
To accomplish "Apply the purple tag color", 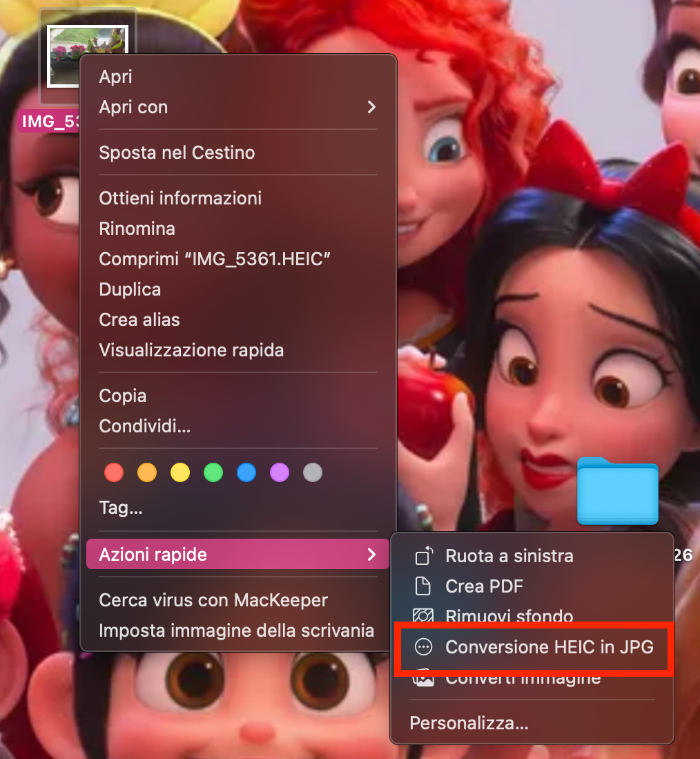I will (280, 472).
